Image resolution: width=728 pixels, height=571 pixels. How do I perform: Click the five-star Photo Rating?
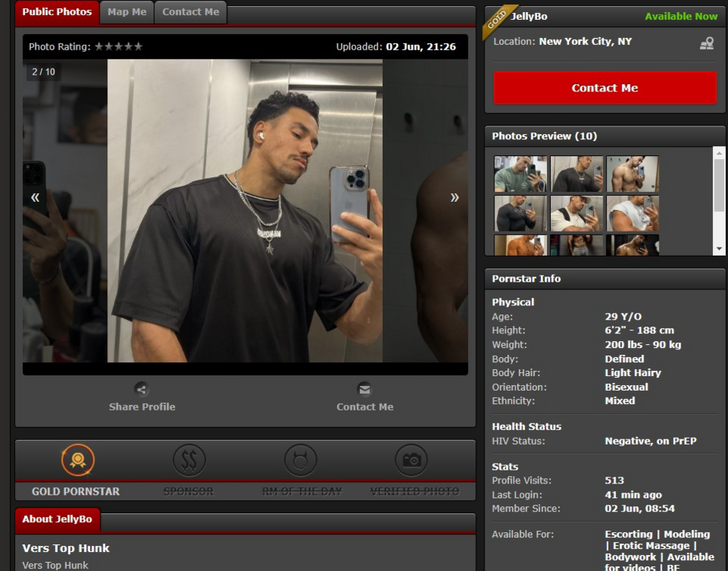[x=118, y=46]
